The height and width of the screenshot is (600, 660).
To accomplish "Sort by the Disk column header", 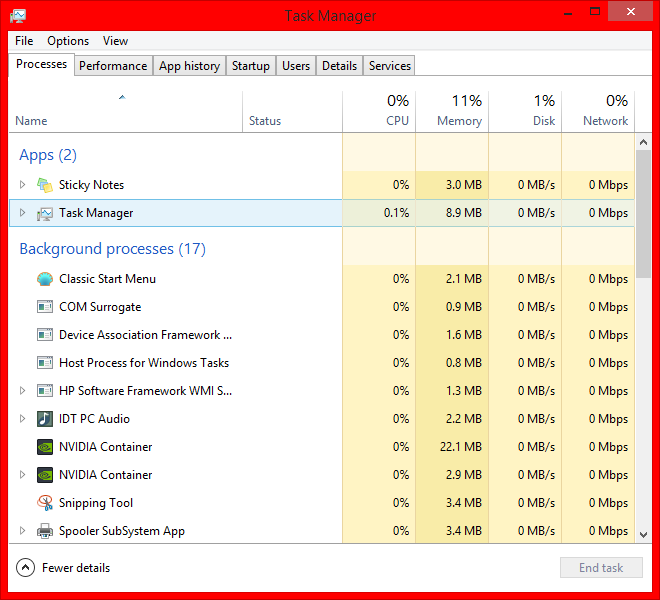I will 525,112.
